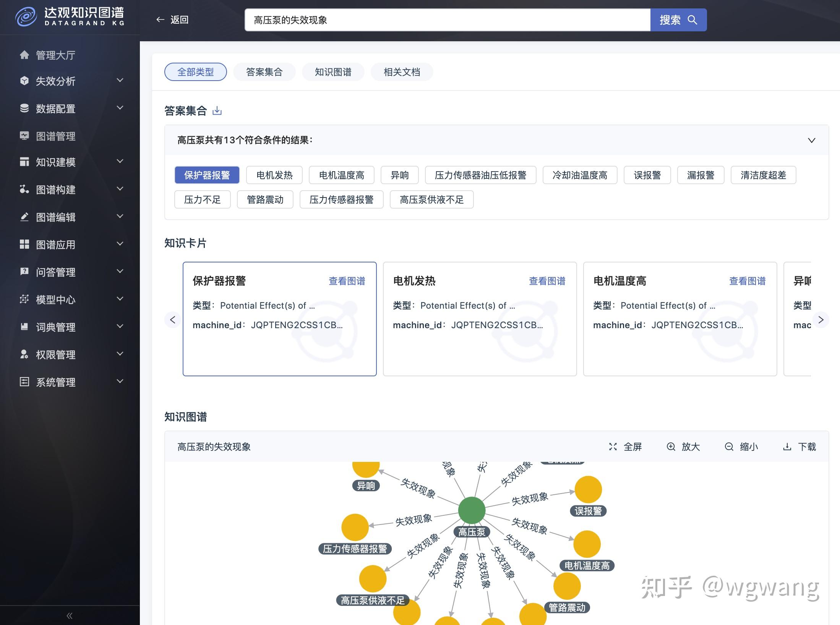Zoom into the graph with 放大 icon
This screenshot has width=840, height=625.
pyautogui.click(x=671, y=447)
